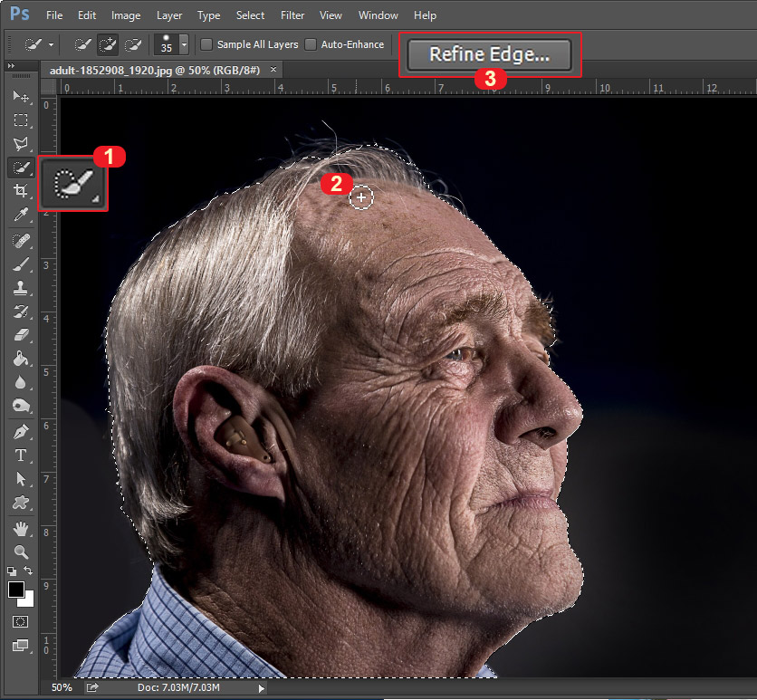
Task: Click the ruler origin corner box
Action: coord(48,87)
